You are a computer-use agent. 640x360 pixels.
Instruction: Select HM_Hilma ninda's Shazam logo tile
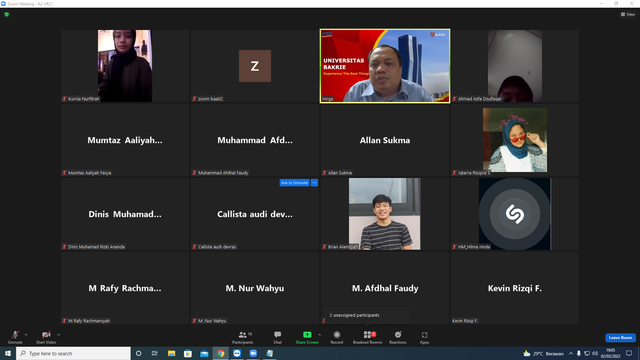[515, 214]
